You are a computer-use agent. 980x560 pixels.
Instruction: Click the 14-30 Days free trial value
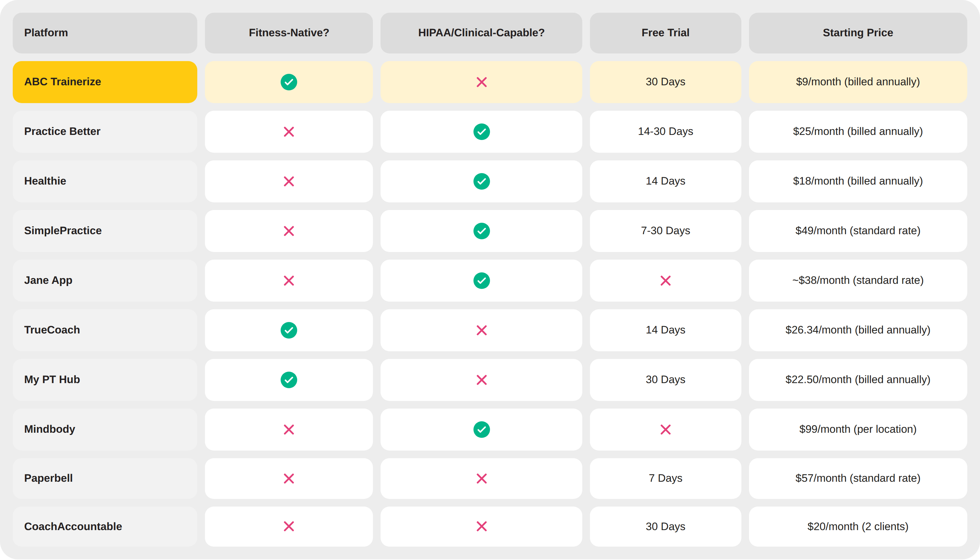pyautogui.click(x=665, y=131)
